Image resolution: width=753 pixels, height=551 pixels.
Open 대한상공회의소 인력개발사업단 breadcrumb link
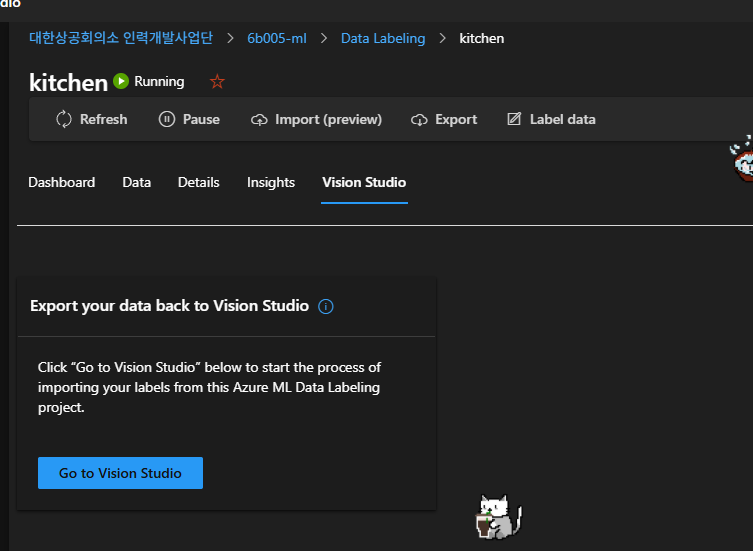pyautogui.click(x=121, y=38)
